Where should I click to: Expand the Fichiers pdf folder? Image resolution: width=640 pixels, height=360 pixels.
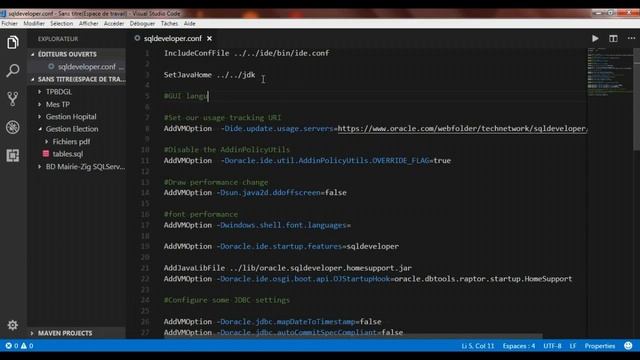click(x=46, y=142)
